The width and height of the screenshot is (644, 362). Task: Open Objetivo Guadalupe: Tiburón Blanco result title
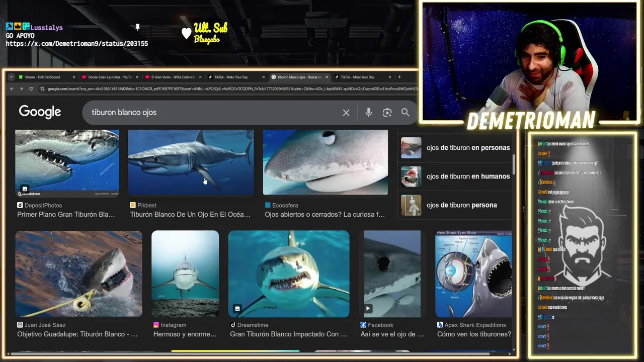(x=77, y=334)
